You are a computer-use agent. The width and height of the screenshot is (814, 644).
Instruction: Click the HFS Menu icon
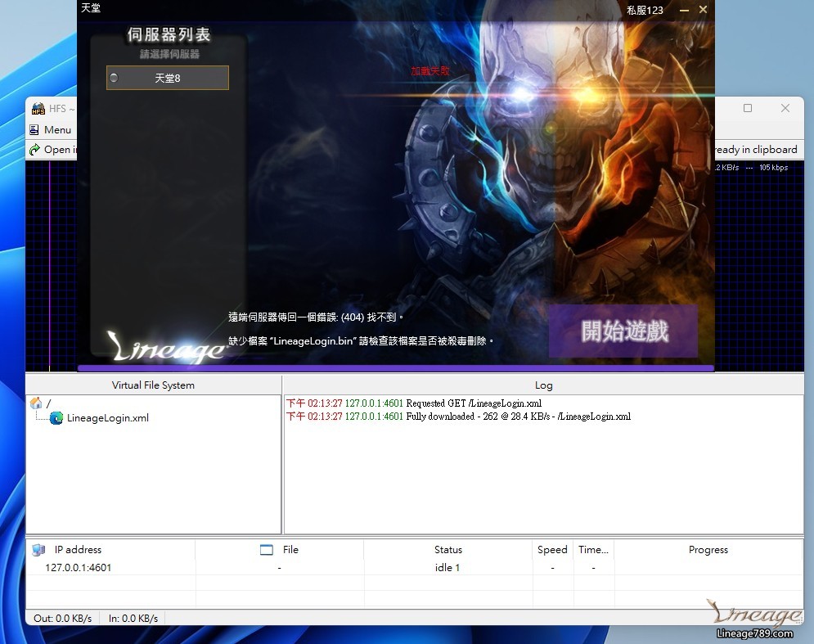[34, 130]
